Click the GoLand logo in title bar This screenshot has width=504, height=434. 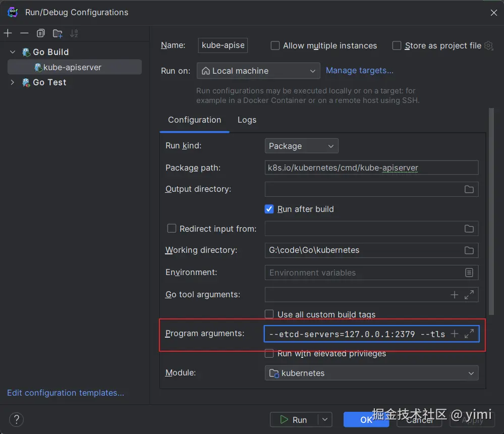tap(13, 13)
